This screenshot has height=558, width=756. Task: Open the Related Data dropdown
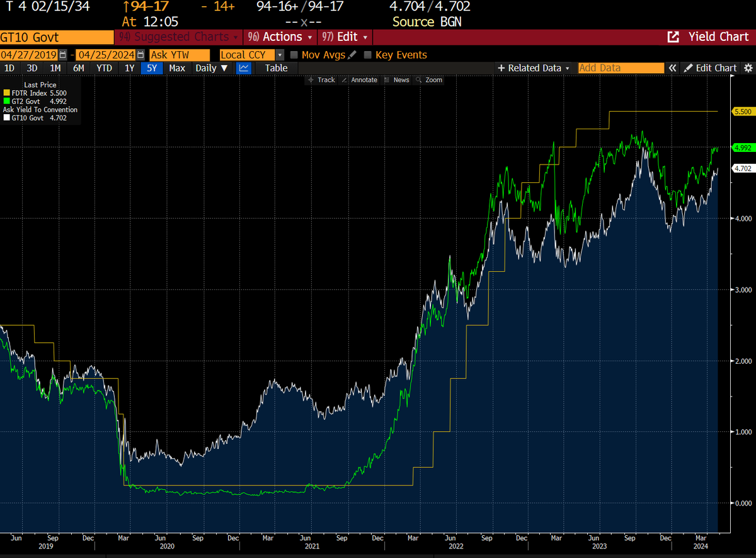click(534, 67)
